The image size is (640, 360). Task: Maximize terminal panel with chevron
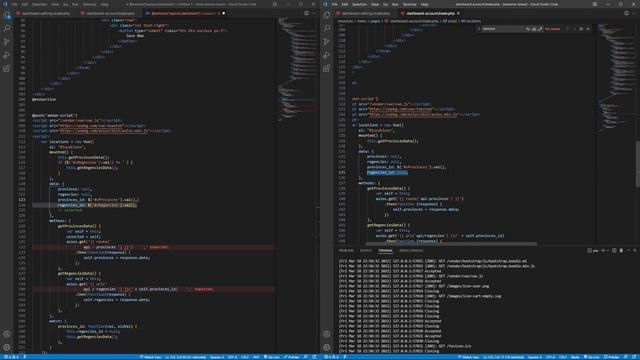click(629, 251)
